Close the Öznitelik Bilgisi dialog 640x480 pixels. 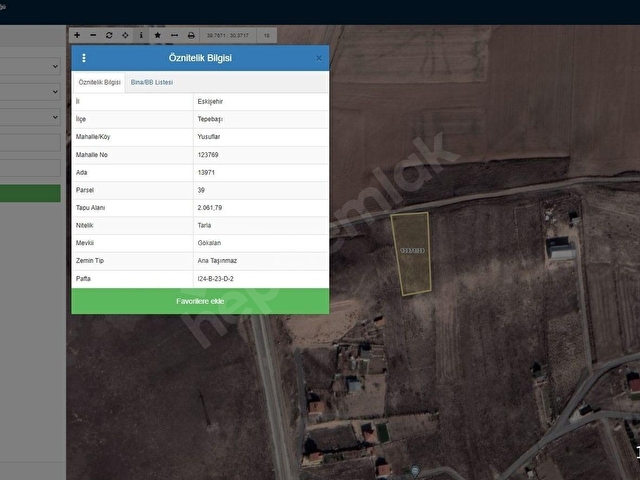click(x=319, y=58)
